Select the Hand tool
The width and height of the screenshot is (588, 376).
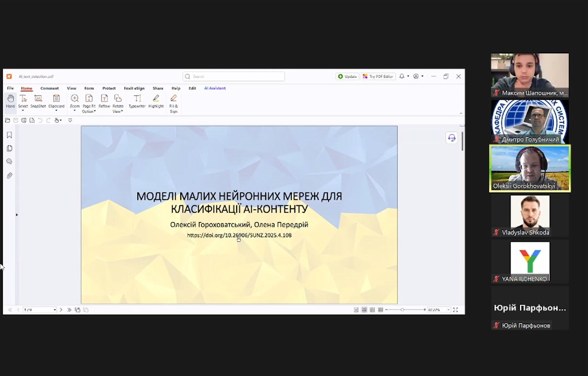(x=10, y=101)
